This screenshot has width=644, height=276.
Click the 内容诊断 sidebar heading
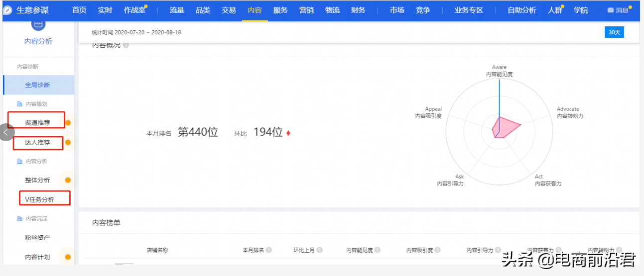[x=27, y=66]
